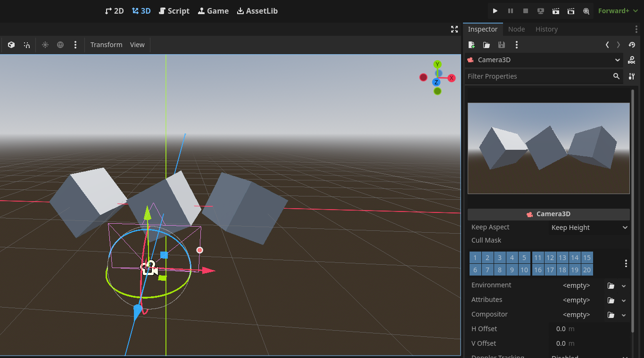This screenshot has height=358, width=644.
Task: Toggle Cull Mask layer 5
Action: click(x=524, y=257)
